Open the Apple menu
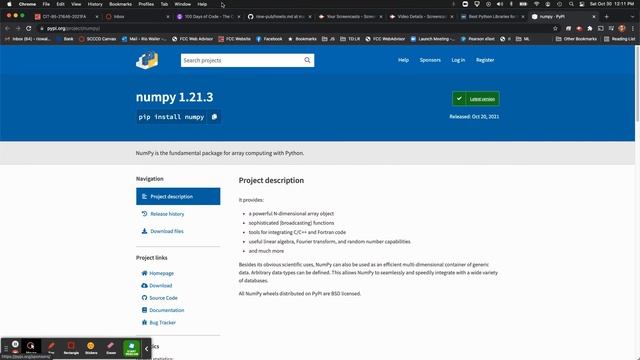This screenshot has width=640, height=360. pyautogui.click(x=9, y=4)
